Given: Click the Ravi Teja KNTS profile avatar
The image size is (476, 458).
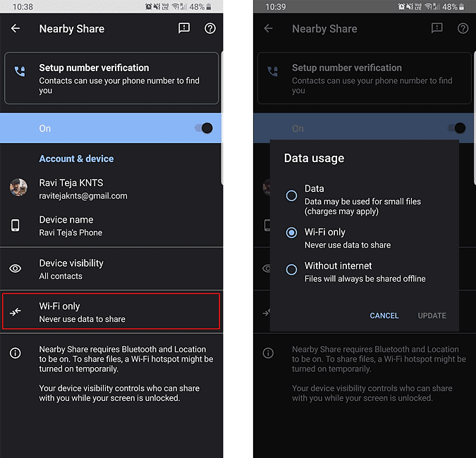Looking at the screenshot, I should point(18,187).
